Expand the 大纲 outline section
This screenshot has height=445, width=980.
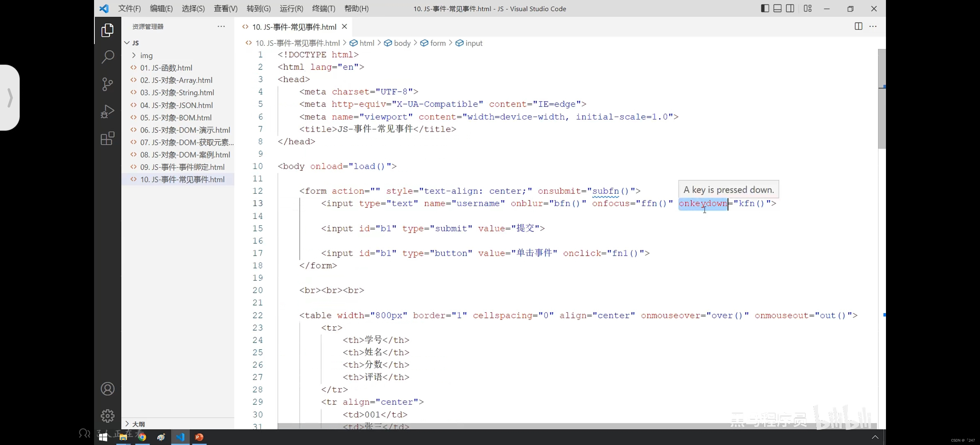(178, 424)
